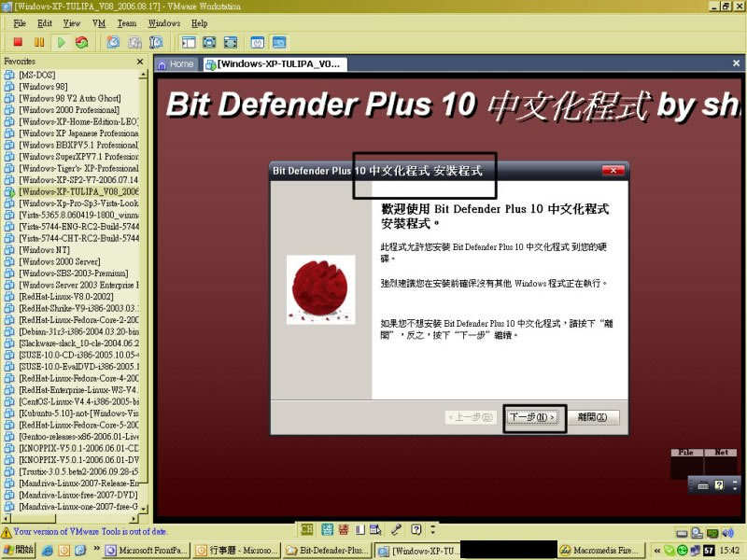Open the Snapshot Manager icon with wrench
The height and width of the screenshot is (560, 747).
point(156,42)
